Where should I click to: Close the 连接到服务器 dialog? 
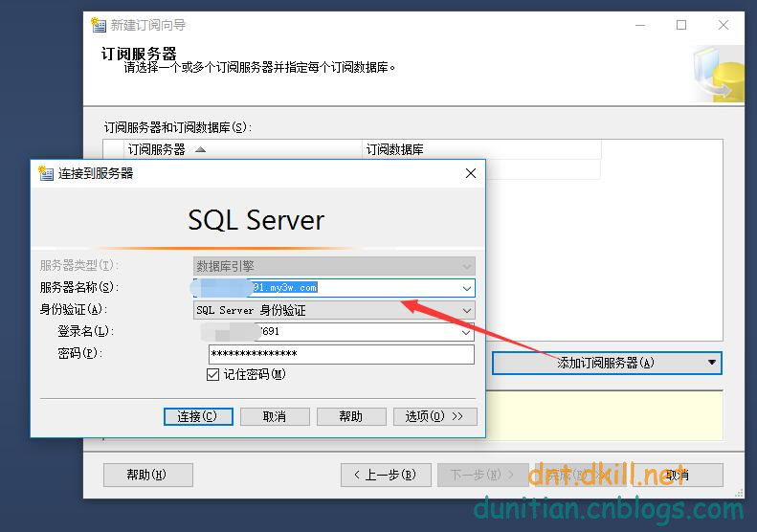(471, 173)
